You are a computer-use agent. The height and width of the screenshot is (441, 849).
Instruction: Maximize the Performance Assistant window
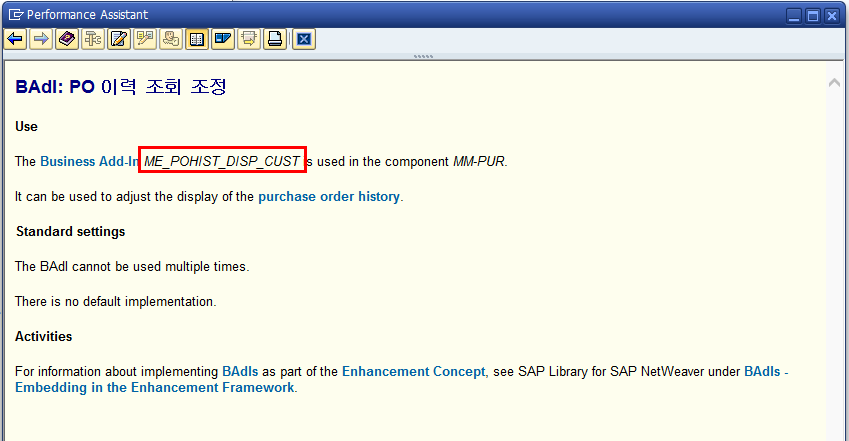(813, 16)
